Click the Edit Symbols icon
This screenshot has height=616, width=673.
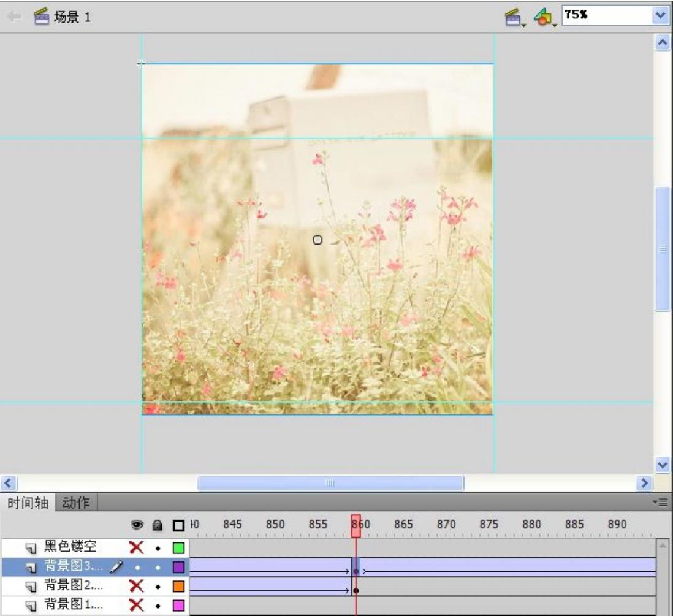[x=540, y=17]
